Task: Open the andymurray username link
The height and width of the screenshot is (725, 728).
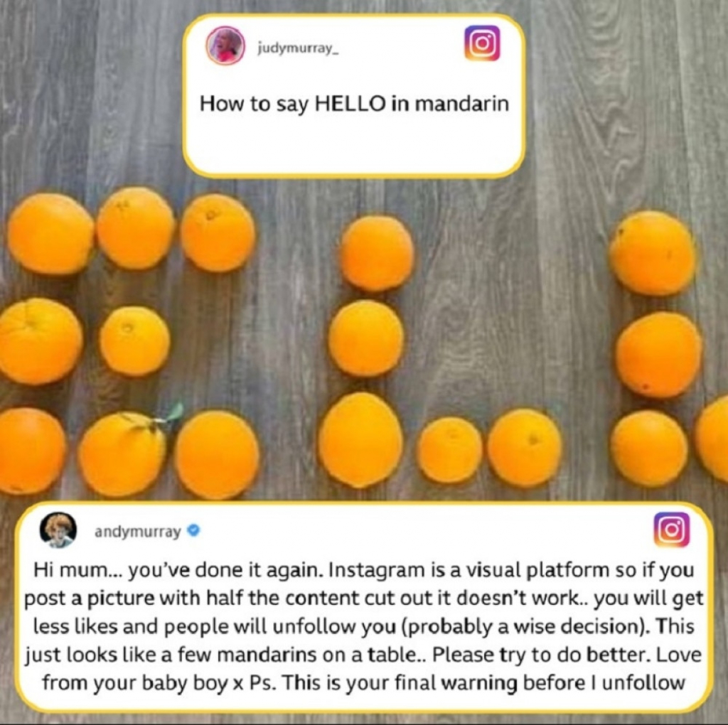Action: point(137,532)
